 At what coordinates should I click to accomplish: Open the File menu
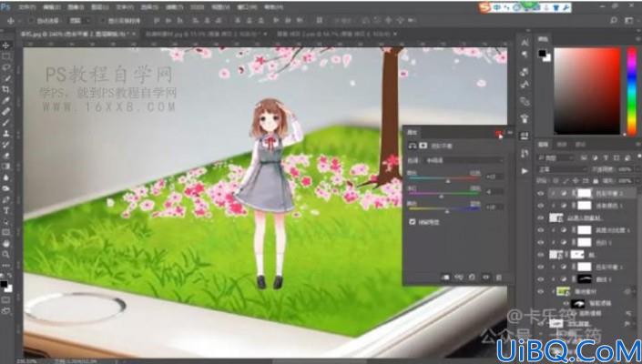(27, 7)
